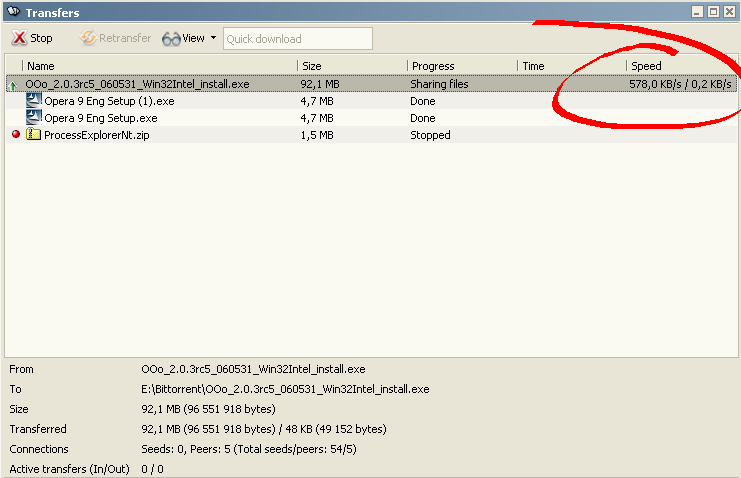Click the E:\Bittorrent destination path text
Viewport: 741px width, 478px height.
[285, 389]
